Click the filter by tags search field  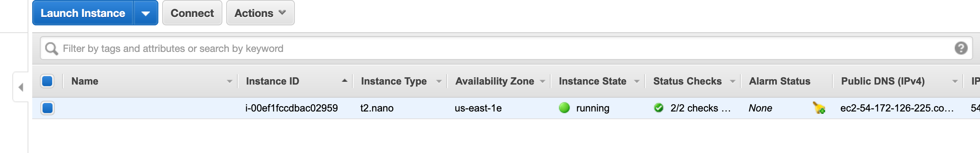pyautogui.click(x=506, y=48)
